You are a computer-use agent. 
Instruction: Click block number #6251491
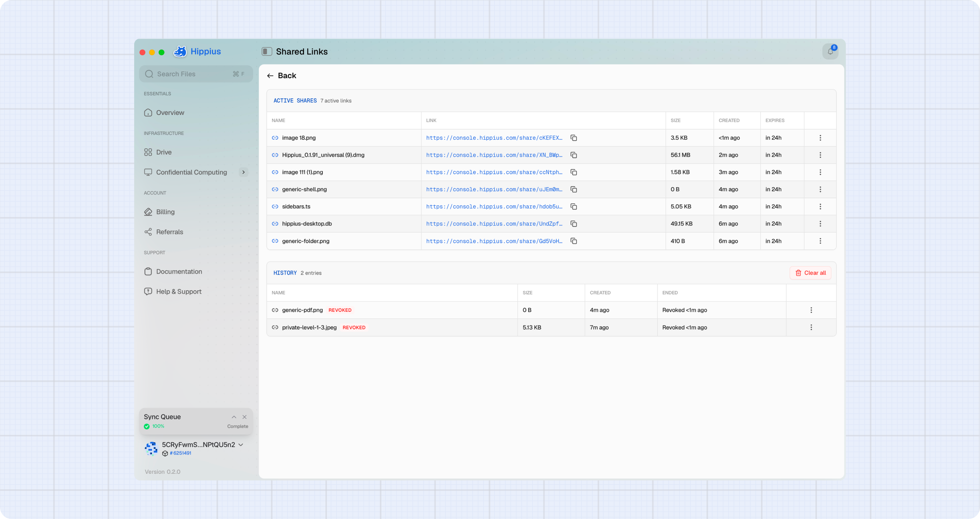click(x=181, y=453)
